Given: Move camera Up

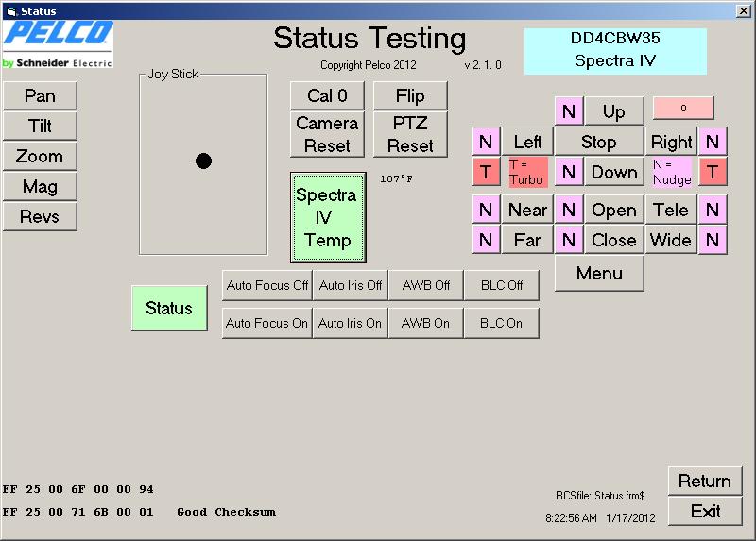Looking at the screenshot, I should [x=614, y=111].
